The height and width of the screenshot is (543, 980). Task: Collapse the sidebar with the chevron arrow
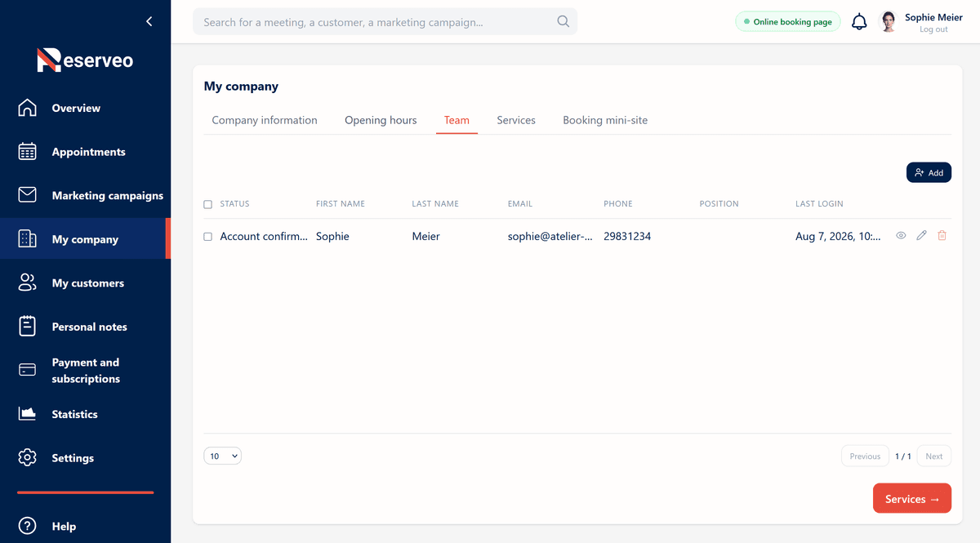coord(149,22)
